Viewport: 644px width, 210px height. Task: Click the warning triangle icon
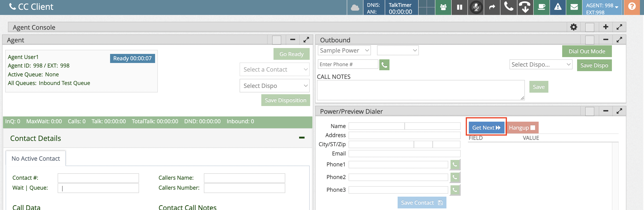pos(558,7)
